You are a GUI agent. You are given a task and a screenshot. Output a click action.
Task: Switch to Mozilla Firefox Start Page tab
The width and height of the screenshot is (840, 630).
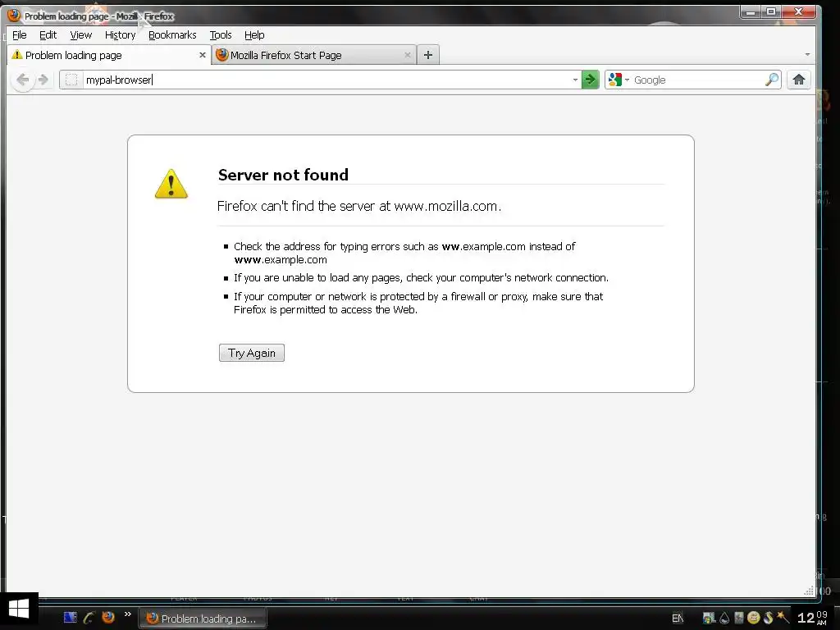coord(313,55)
